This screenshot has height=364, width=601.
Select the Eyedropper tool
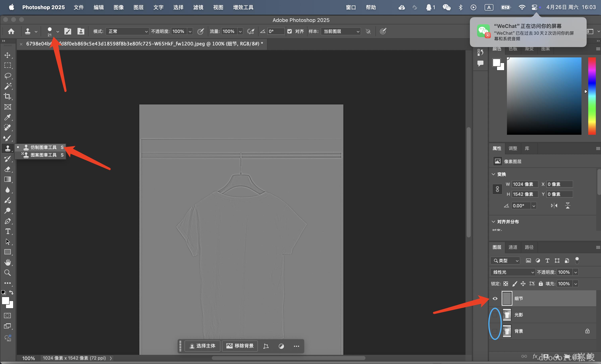[x=8, y=117]
